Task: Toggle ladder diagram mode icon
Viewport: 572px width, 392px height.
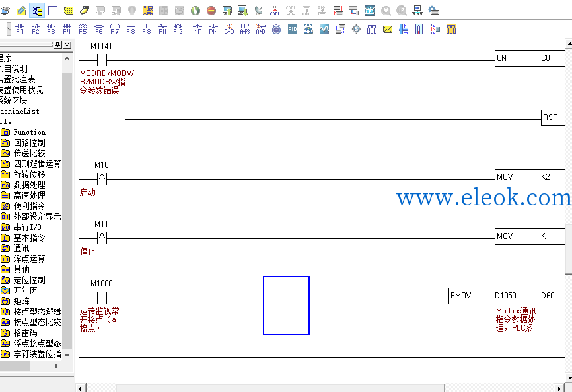Action: (37, 11)
